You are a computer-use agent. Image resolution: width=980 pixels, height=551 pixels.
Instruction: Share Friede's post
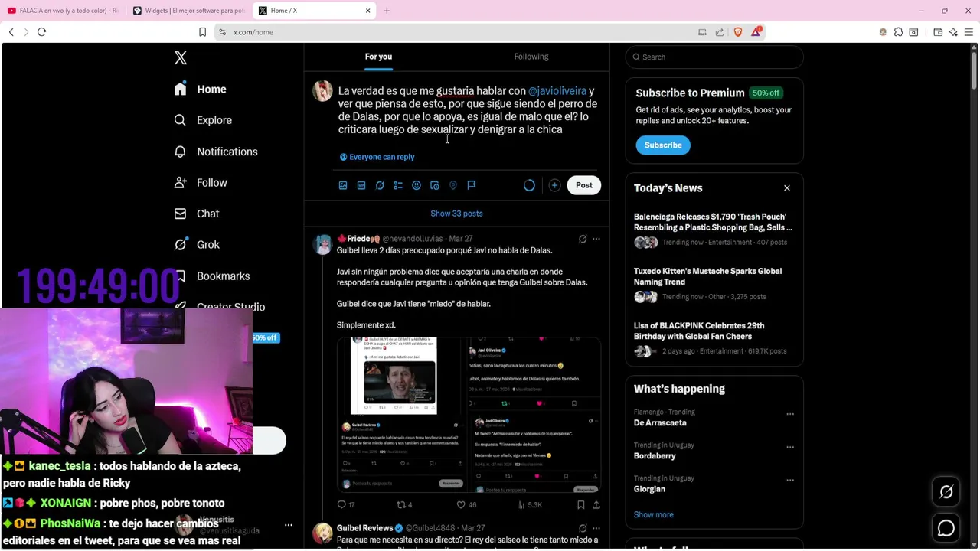click(596, 505)
